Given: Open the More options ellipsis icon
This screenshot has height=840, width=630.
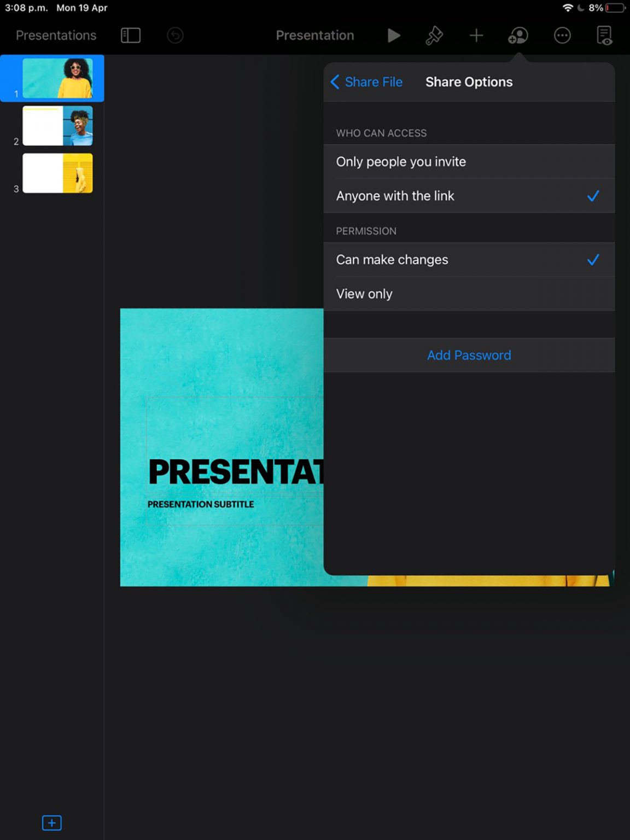Looking at the screenshot, I should point(562,36).
